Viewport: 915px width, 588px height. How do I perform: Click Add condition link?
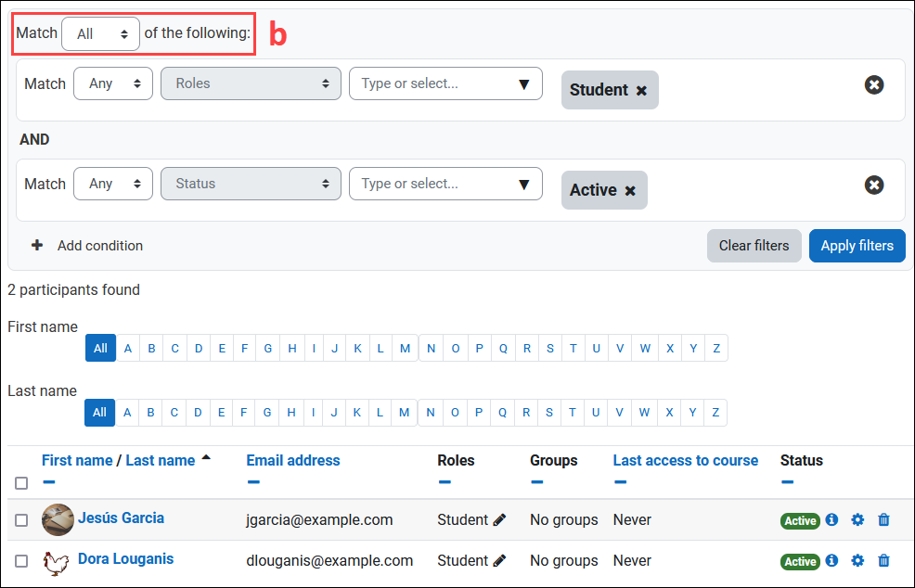100,246
